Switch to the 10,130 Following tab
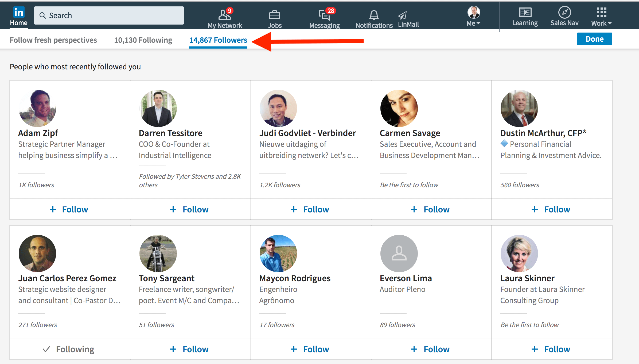 point(143,40)
